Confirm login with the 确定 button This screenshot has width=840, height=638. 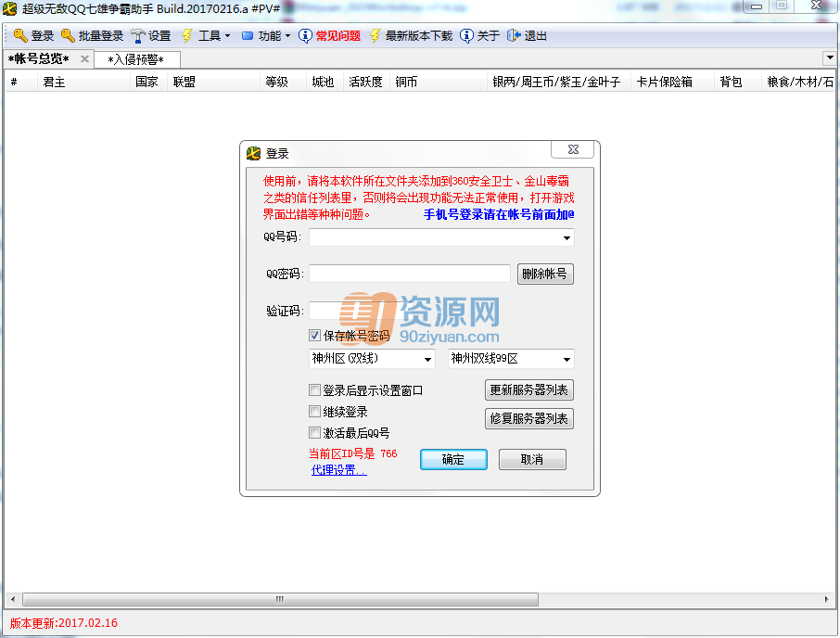click(x=453, y=460)
